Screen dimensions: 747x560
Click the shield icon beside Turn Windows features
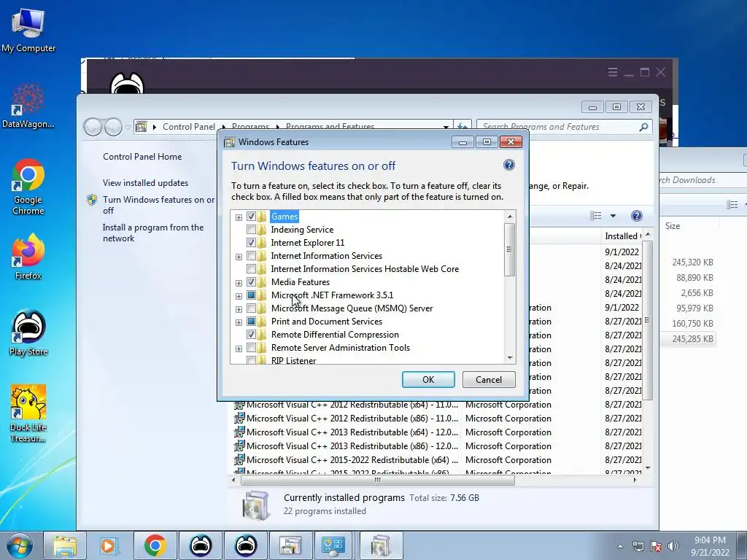[92, 200]
